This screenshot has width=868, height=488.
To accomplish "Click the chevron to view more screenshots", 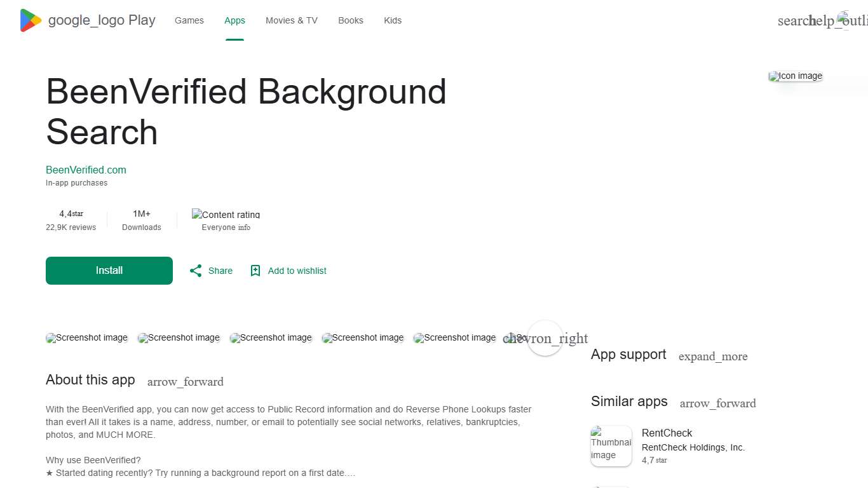I will coord(545,338).
